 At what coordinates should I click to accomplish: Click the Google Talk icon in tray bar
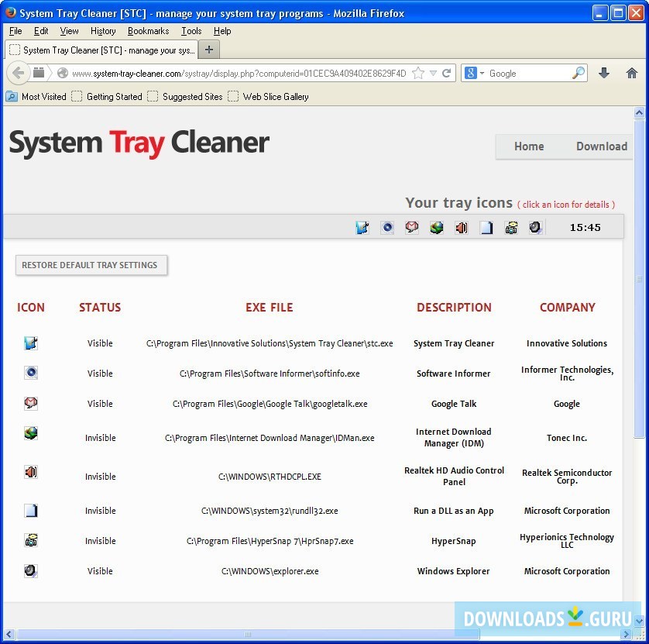tap(412, 227)
